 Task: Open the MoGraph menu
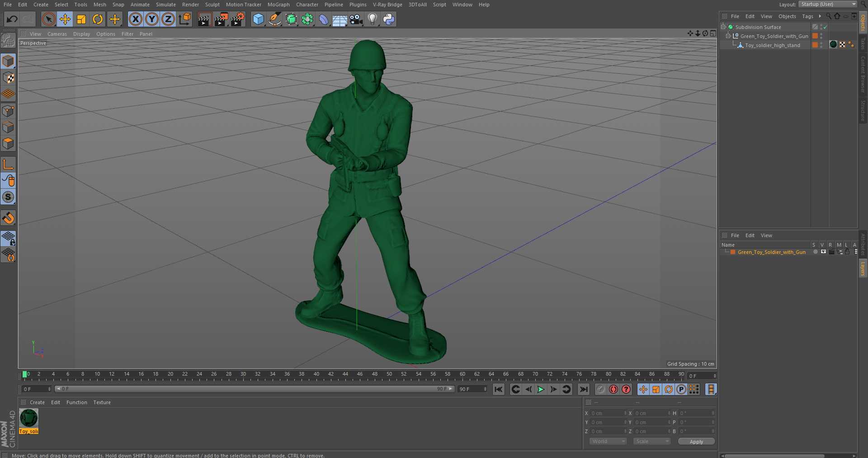[278, 5]
